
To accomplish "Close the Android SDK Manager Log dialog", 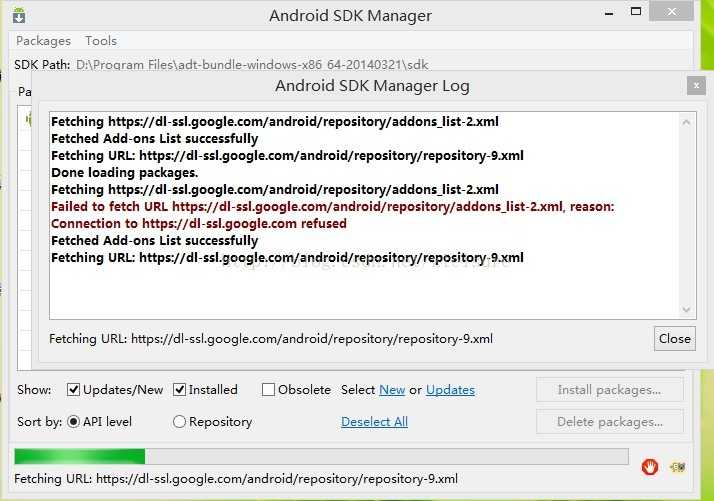I will pyautogui.click(x=696, y=86).
